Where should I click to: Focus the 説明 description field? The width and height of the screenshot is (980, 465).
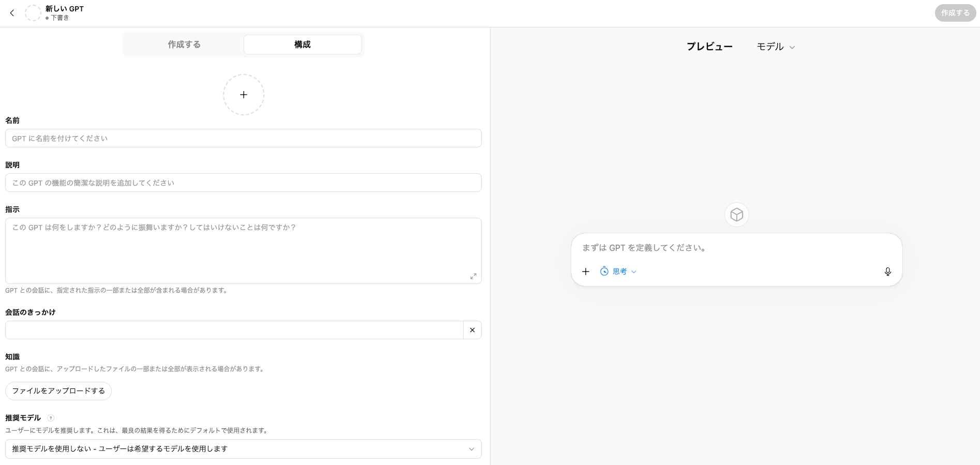(x=243, y=183)
